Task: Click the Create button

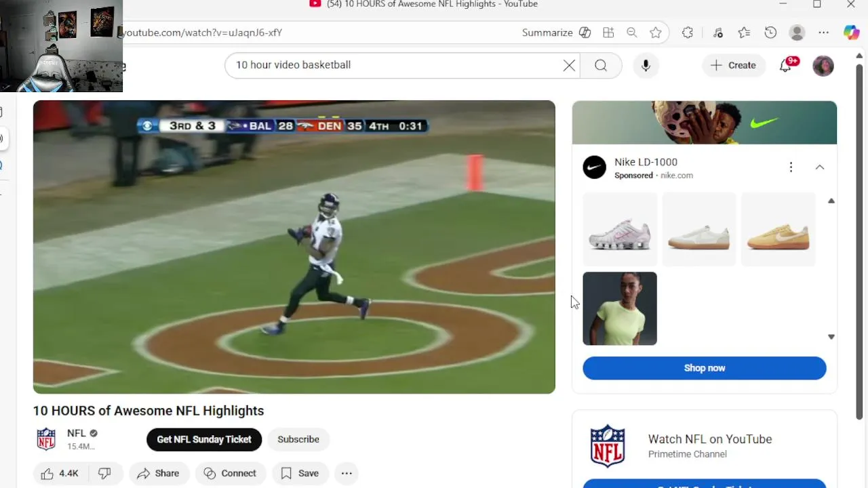Action: coord(734,65)
